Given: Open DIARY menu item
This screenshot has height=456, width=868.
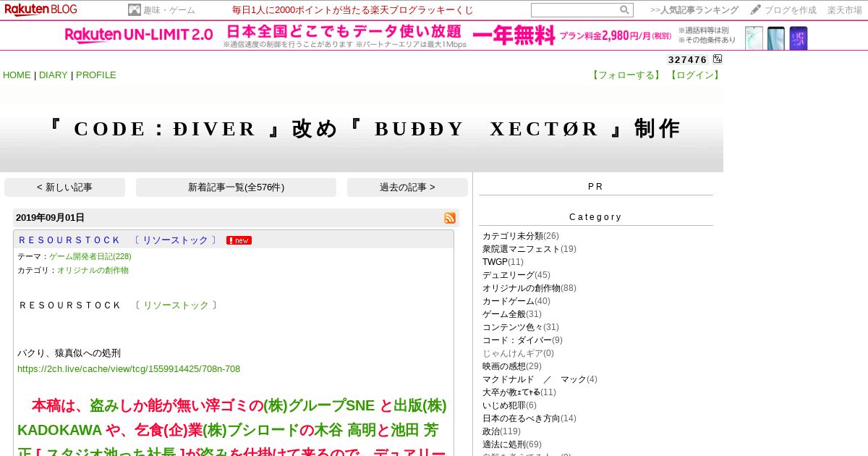Looking at the screenshot, I should [54, 75].
